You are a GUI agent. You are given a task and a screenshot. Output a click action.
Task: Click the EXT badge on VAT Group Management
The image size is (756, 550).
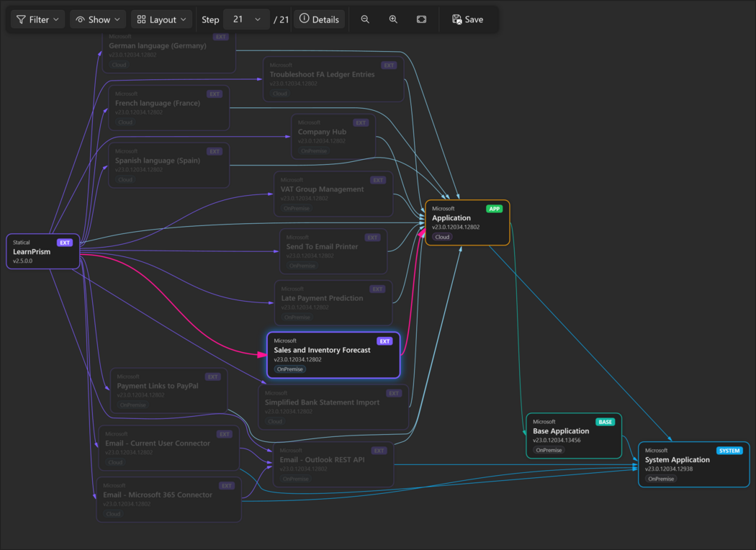click(x=378, y=180)
